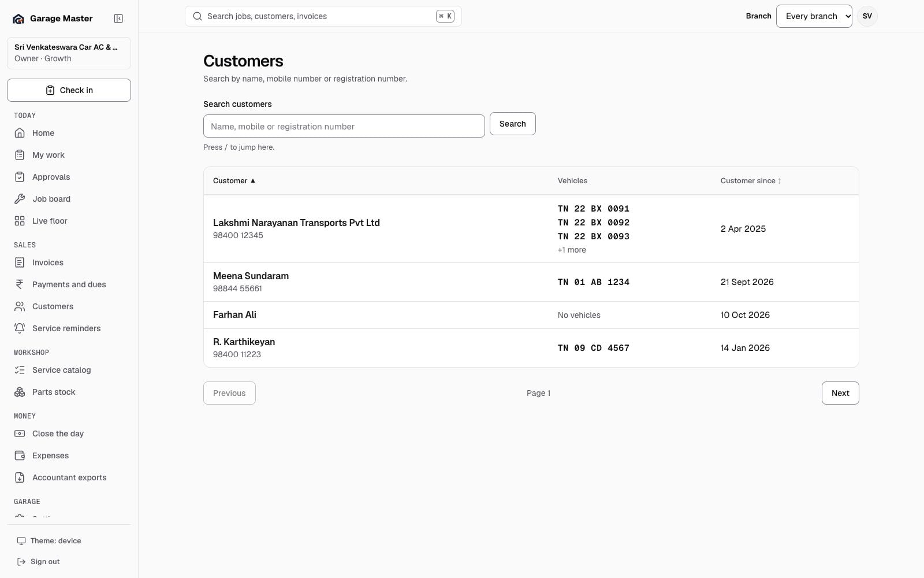Focus the customer search input field
This screenshot has width=924, height=578.
tap(344, 126)
